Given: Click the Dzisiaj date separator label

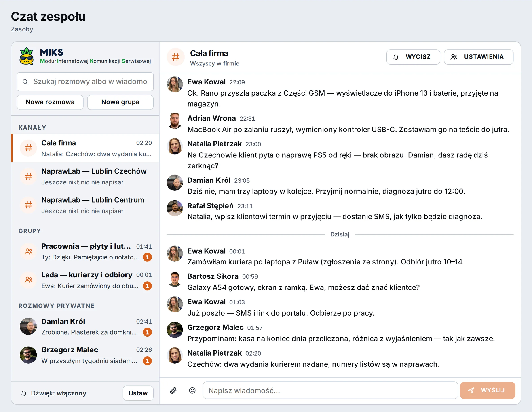Looking at the screenshot, I should pos(340,235).
